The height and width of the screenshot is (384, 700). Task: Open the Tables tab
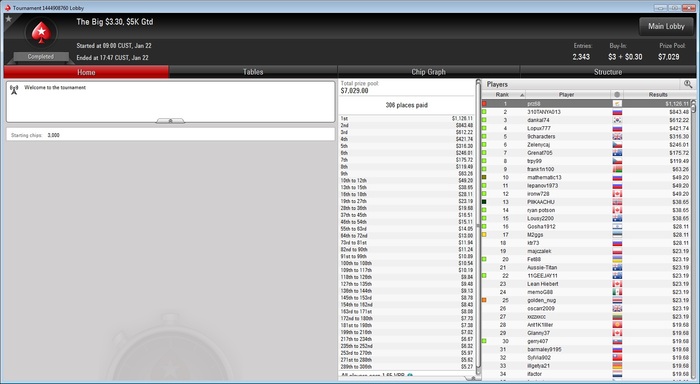click(x=253, y=72)
